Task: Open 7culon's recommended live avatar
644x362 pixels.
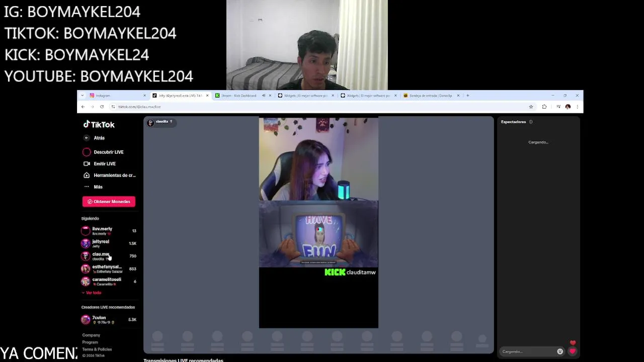Action: (x=86, y=319)
